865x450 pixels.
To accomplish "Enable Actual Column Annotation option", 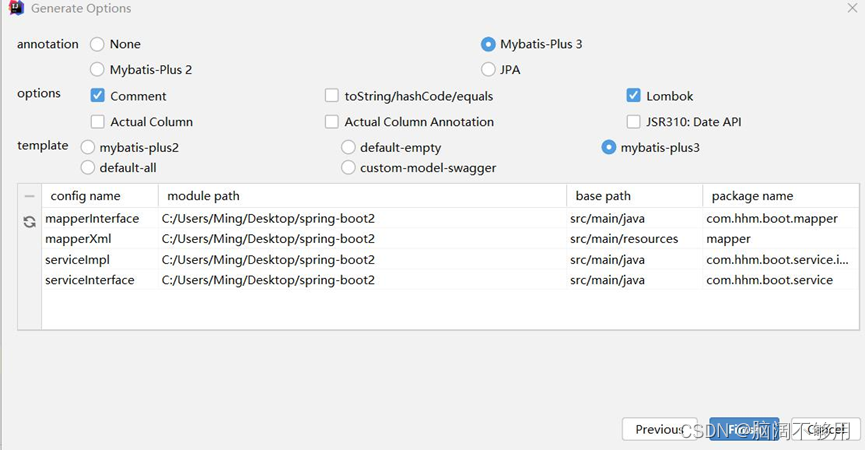I will click(332, 122).
